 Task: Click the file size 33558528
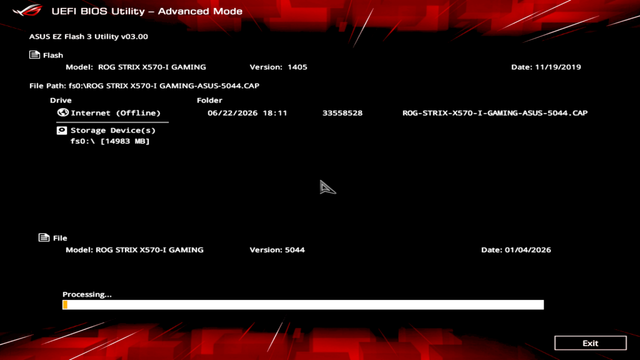pyautogui.click(x=342, y=113)
